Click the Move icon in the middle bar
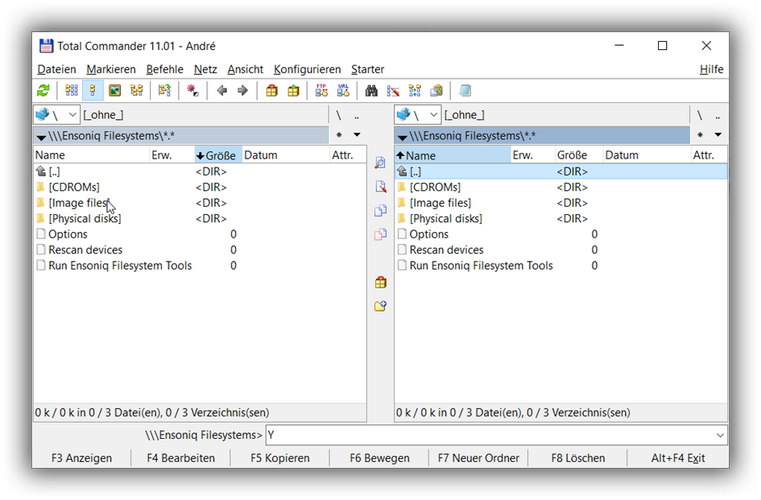The image size is (761, 500). click(x=380, y=234)
